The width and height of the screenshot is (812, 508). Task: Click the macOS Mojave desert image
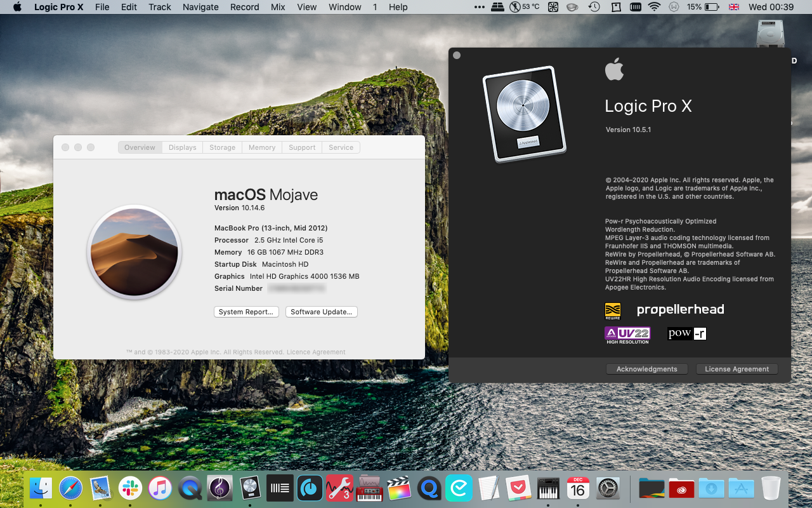click(134, 252)
